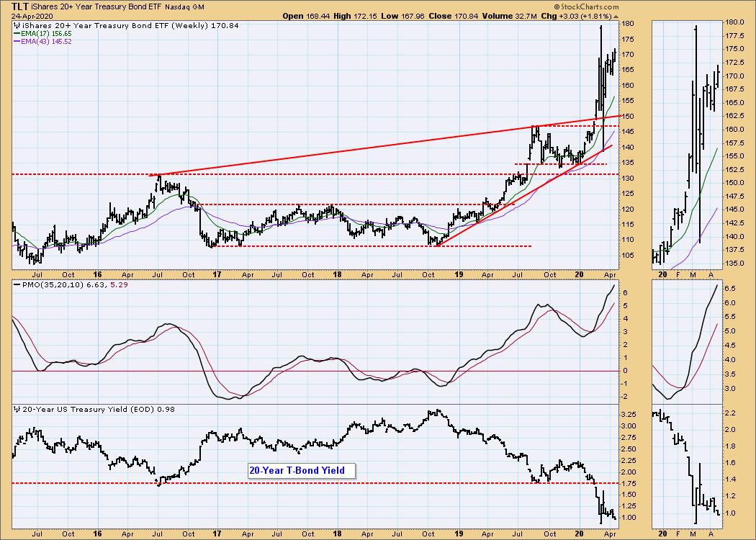This screenshot has height=540, width=756.
Task: Click the 162.5 label on the zoomed price axis
Action: point(734,116)
